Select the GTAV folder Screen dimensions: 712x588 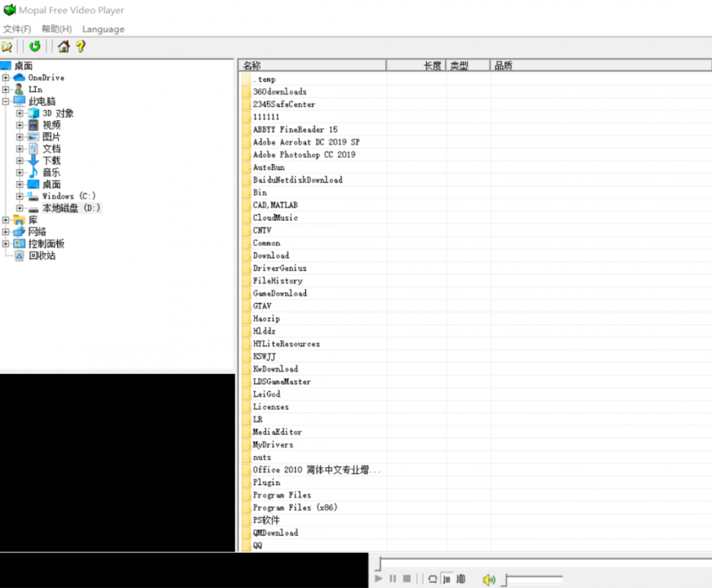[x=262, y=306]
